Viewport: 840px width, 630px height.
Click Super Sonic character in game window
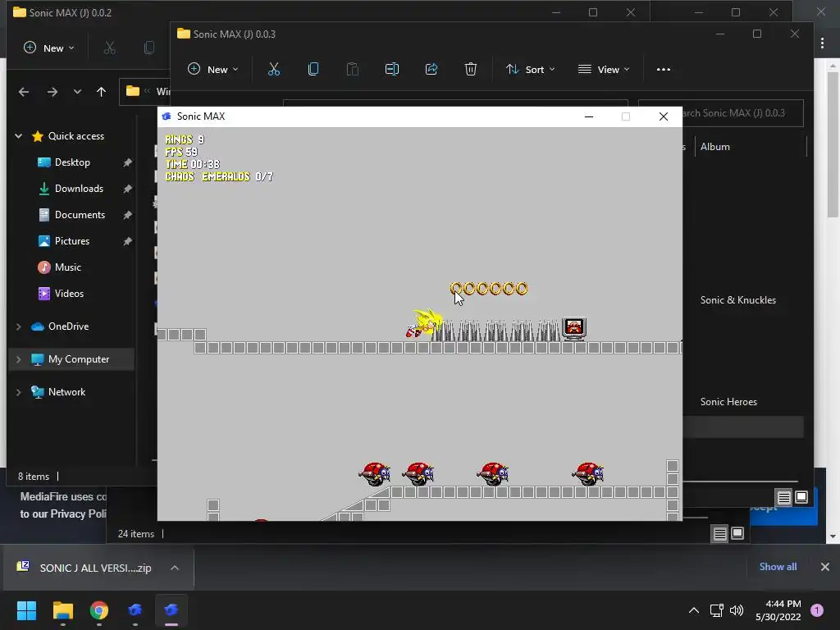pos(424,323)
